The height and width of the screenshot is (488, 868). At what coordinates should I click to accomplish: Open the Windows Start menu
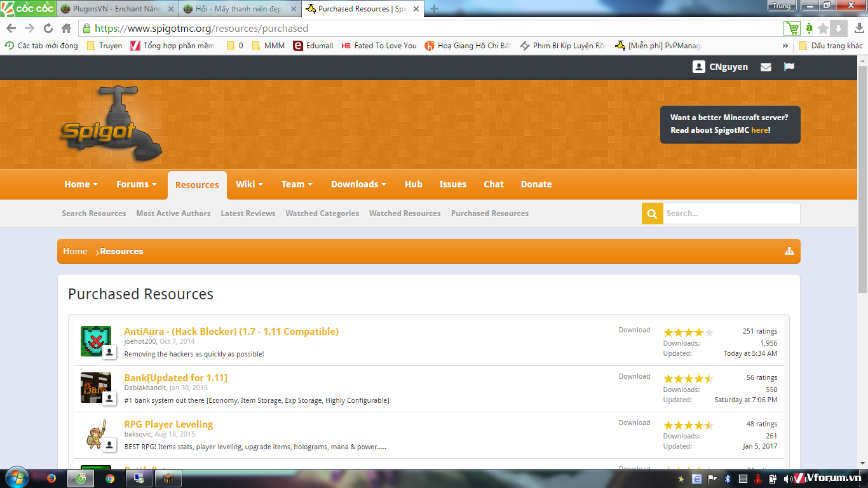coord(16,478)
